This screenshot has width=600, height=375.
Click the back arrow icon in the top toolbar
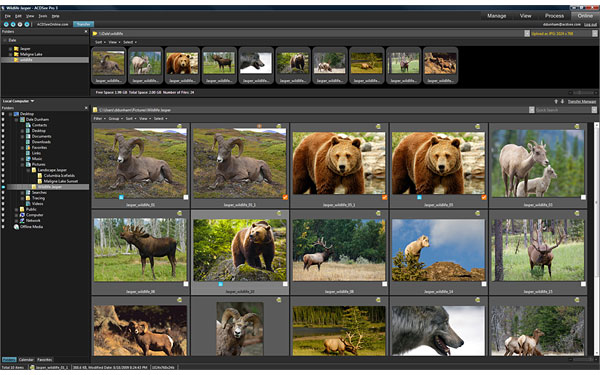6,24
